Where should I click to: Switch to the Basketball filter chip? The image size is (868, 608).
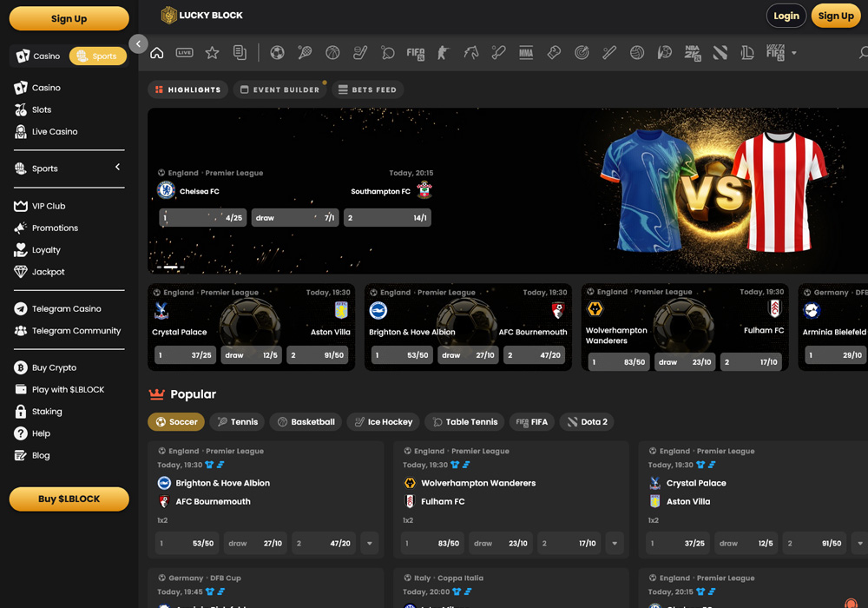coord(306,422)
